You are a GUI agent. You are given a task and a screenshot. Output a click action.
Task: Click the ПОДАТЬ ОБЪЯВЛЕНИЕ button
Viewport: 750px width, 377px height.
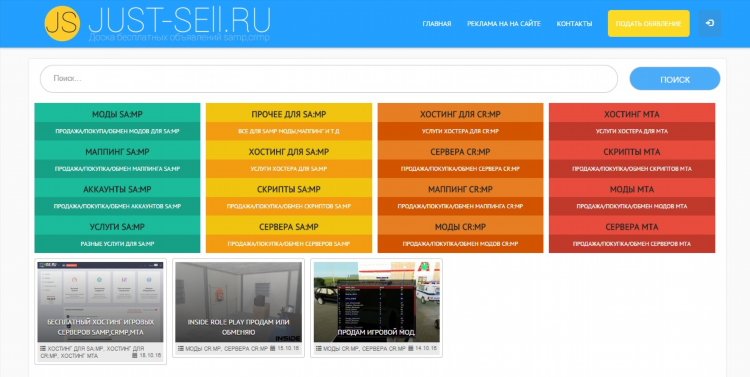[x=649, y=23]
